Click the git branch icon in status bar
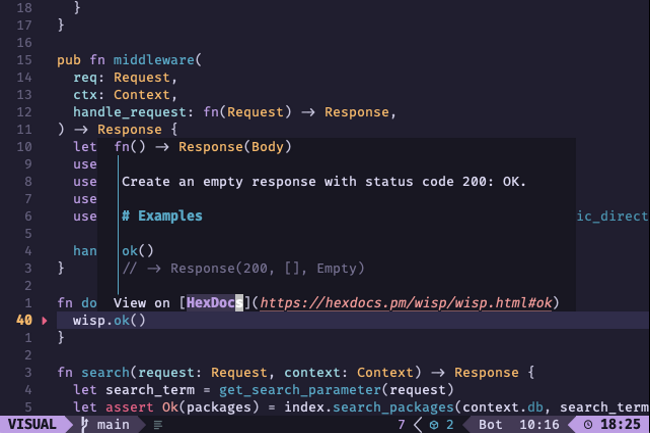This screenshot has width=650, height=433. click(86, 425)
